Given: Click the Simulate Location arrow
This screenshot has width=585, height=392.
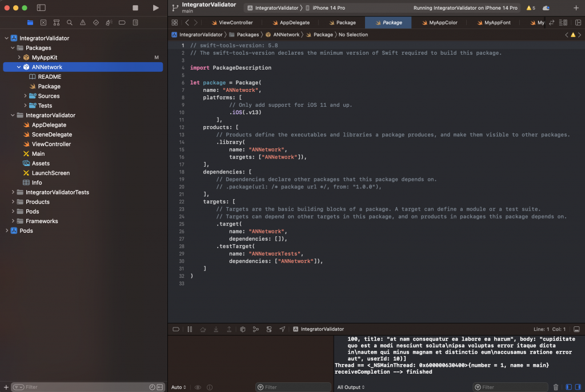Looking at the screenshot, I should click(x=282, y=329).
